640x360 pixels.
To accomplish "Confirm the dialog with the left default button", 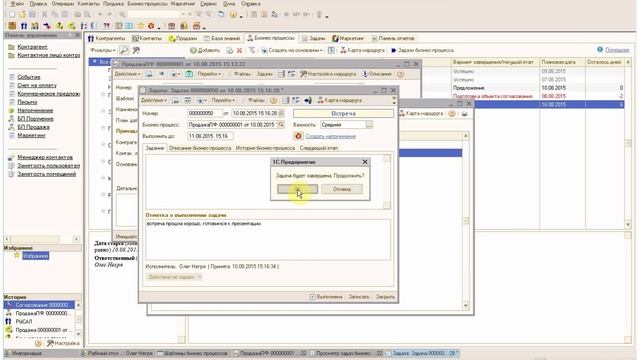I will tap(297, 189).
